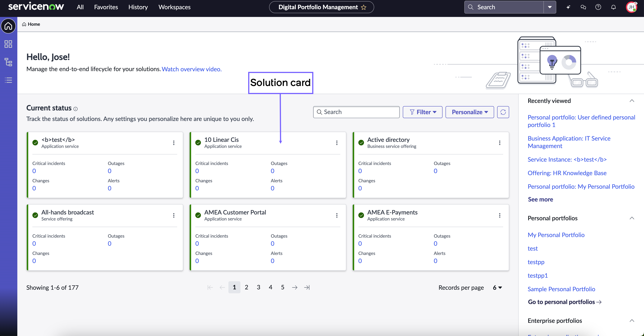The width and height of the screenshot is (644, 336).
Task: Open the Watch overview video link
Action: click(x=192, y=69)
